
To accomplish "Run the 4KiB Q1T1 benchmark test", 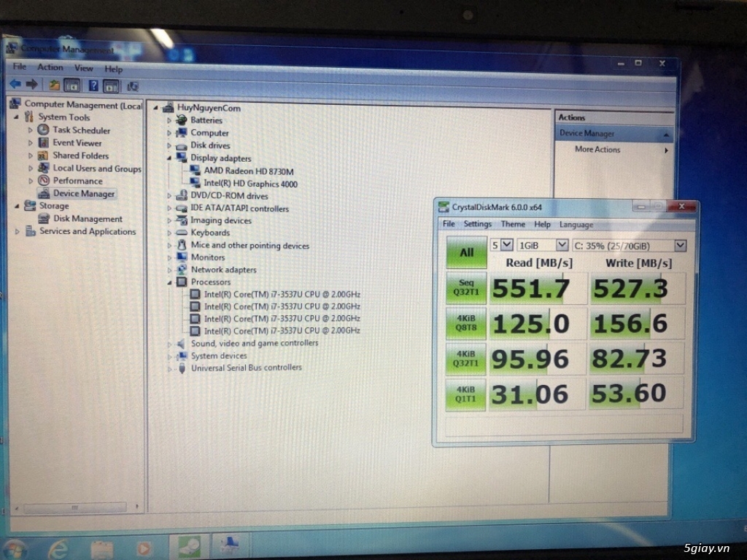I will 465,394.
